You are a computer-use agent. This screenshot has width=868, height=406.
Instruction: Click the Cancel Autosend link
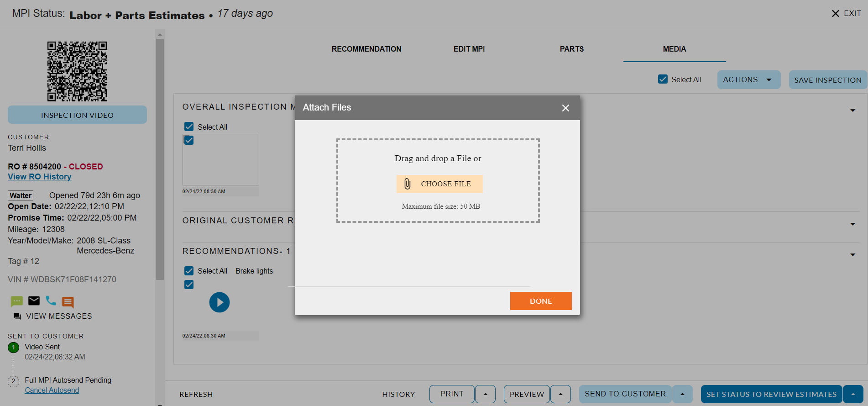[52, 390]
